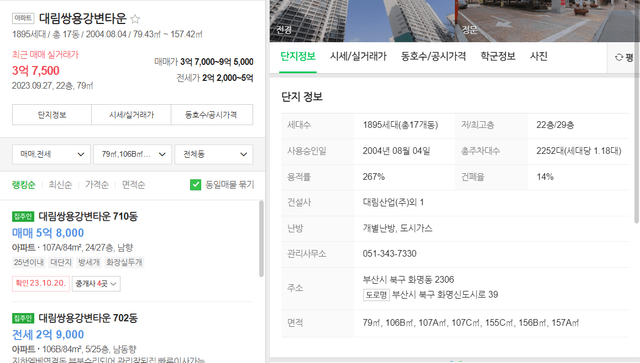Click the management office number 051-343-7330
This screenshot has width=640, height=363.
click(389, 254)
